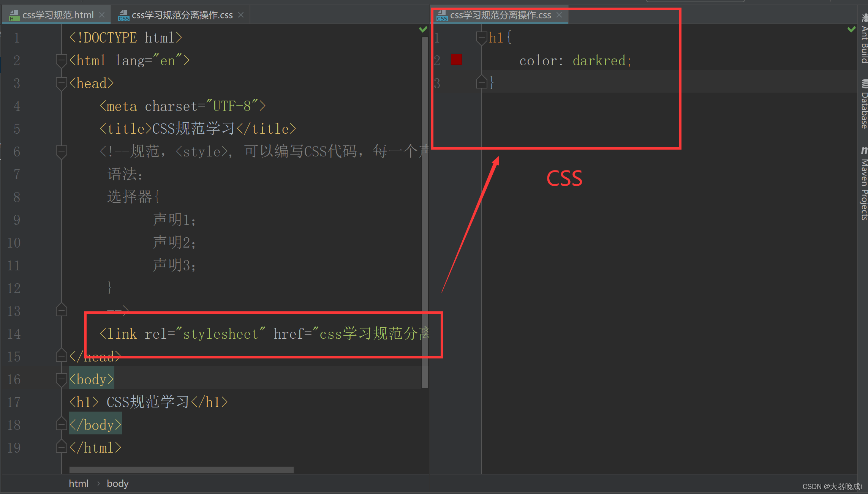Close right editor's css学习规范分离操作.css tab
Screen dimensions: 868x494
coord(559,15)
